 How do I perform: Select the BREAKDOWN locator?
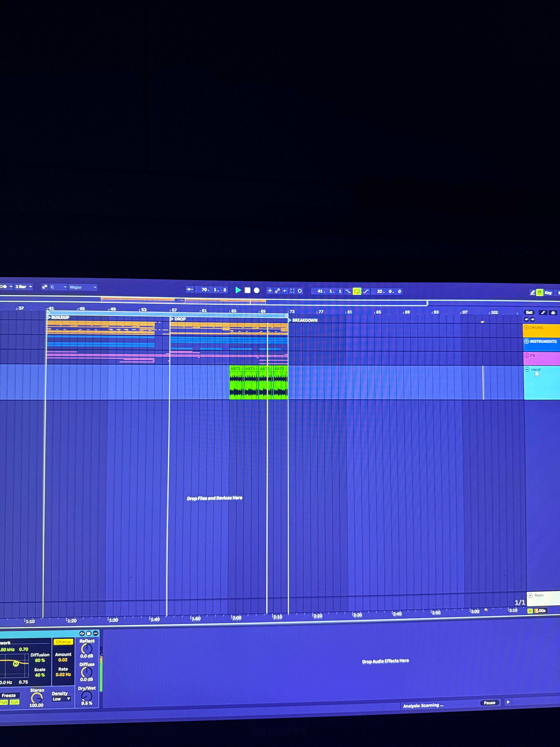[303, 320]
